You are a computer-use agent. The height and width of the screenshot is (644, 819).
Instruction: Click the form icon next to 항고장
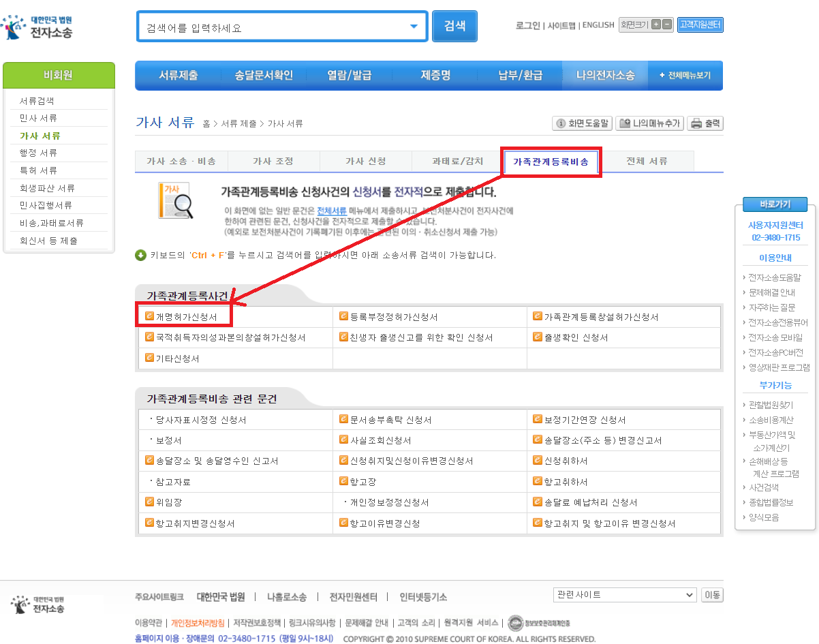click(343, 480)
